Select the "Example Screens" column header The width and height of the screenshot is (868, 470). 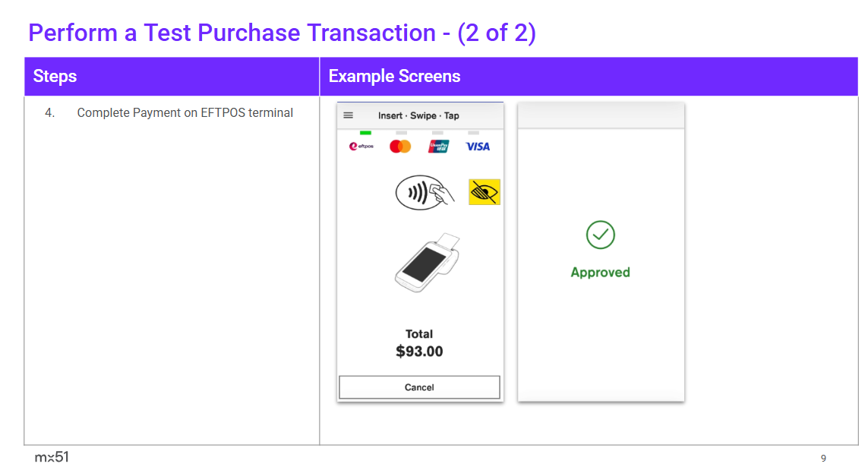click(394, 77)
